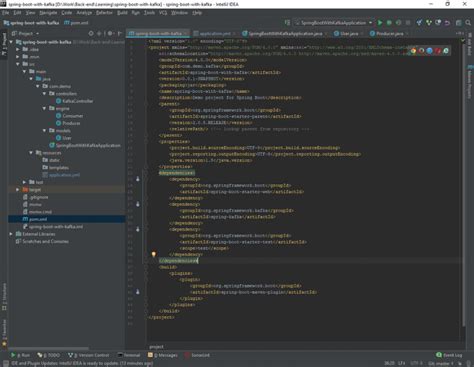Image resolution: width=474 pixels, height=367 pixels.
Task: Click the Debug bug icon in toolbar
Action: (x=389, y=23)
